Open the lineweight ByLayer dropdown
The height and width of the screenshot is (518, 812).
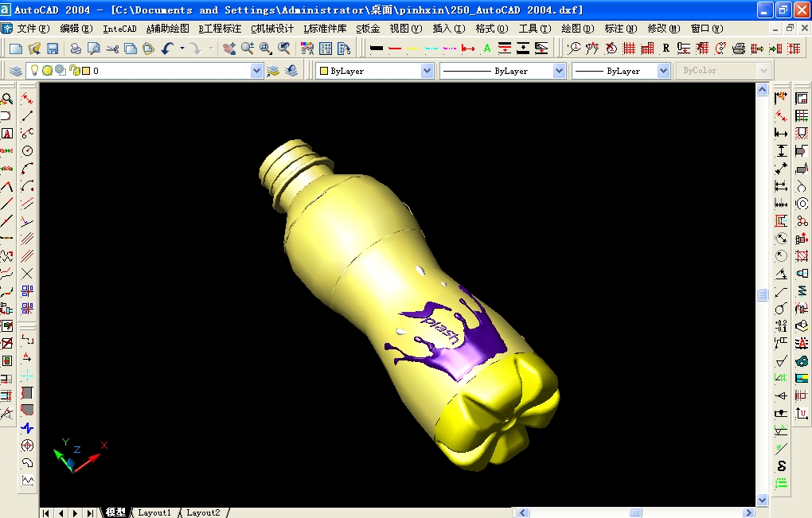(664, 70)
